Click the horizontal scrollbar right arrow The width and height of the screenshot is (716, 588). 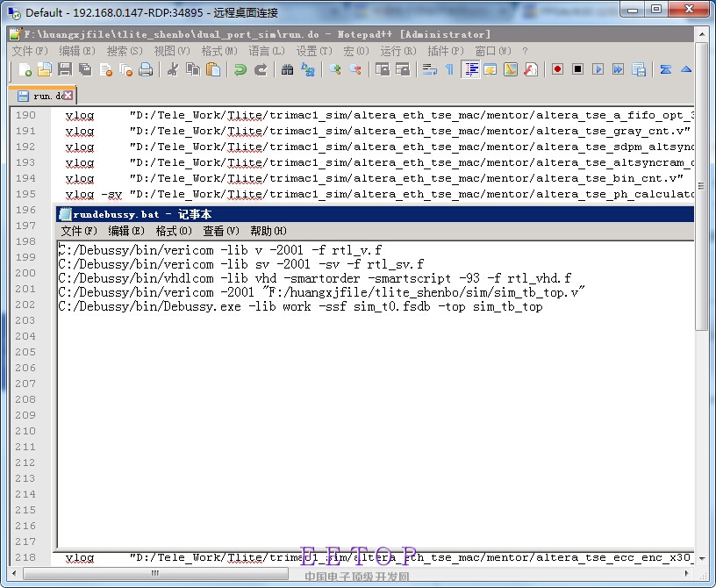pyautogui.click(x=686, y=573)
